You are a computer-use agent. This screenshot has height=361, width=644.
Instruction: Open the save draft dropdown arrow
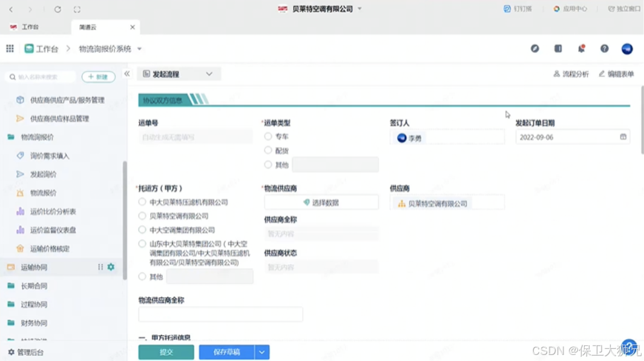pyautogui.click(x=261, y=351)
